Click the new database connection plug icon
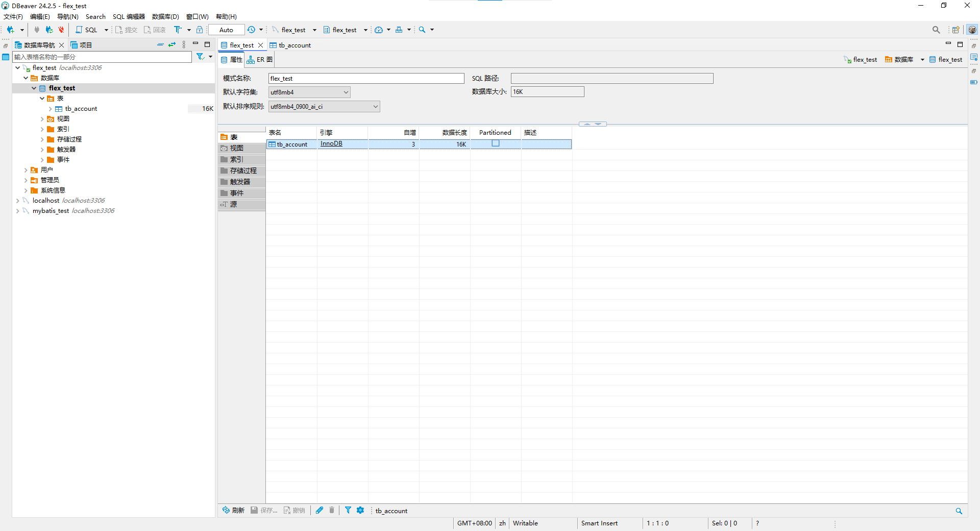Viewport: 980px width, 531px height. pyautogui.click(x=10, y=30)
